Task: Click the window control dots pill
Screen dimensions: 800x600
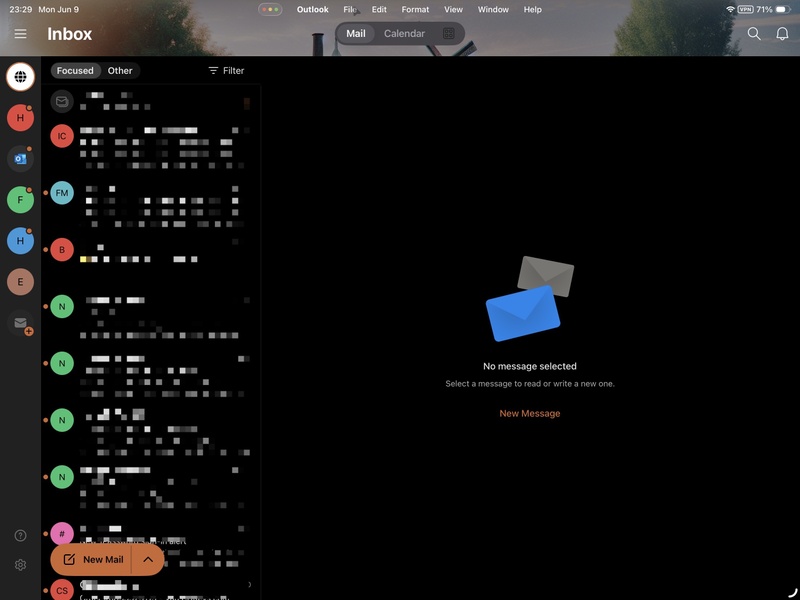Action: [270, 10]
